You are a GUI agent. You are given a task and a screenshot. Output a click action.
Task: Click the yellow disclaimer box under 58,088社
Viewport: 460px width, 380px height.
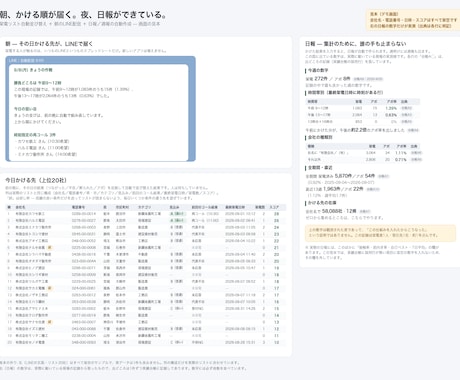[380, 233]
